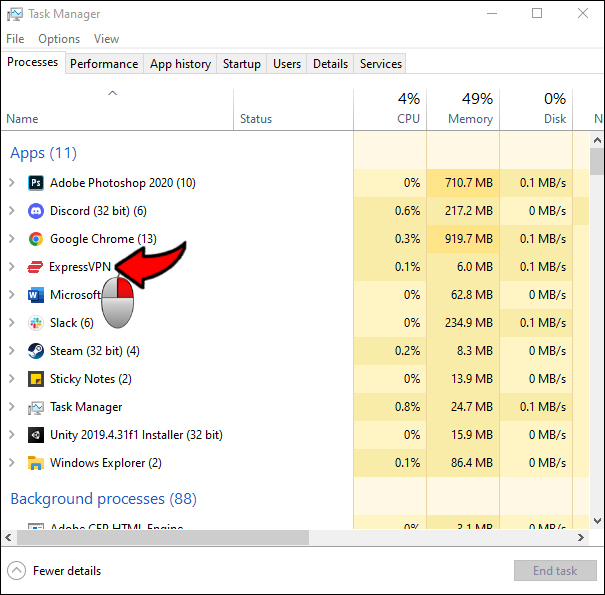The image size is (605, 595).
Task: Select Unity 2019.4.31f1 Installer row text
Action: tap(136, 435)
